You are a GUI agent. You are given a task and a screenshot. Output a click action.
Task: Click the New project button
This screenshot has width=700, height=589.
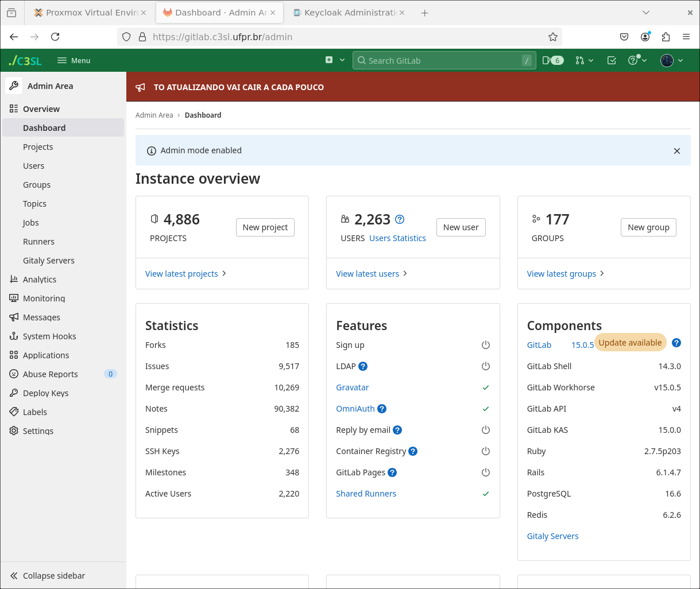(265, 227)
